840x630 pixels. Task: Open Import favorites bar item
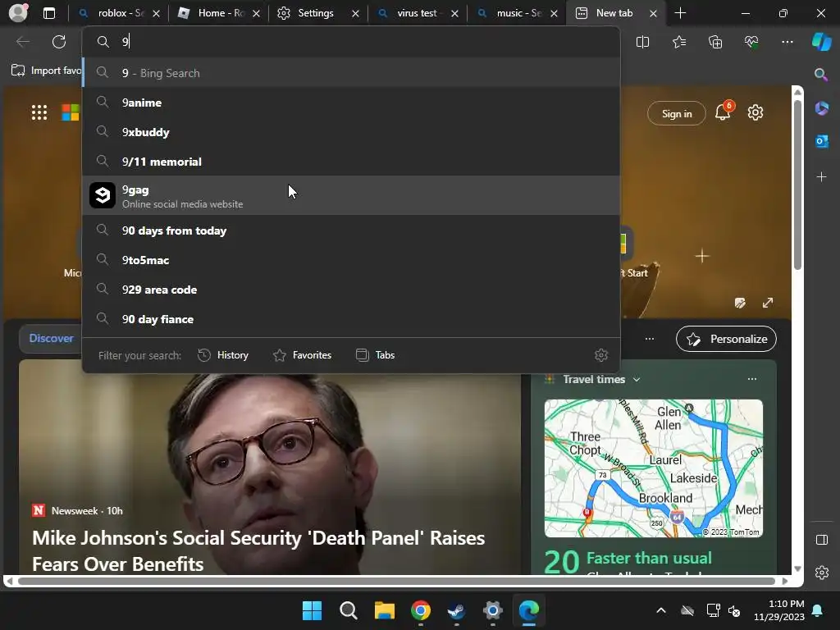tap(47, 71)
